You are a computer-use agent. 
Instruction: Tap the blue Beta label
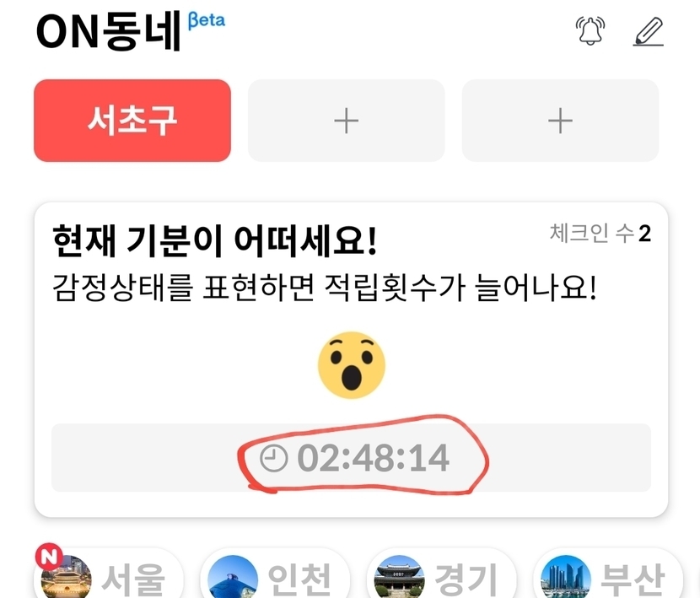(x=207, y=20)
